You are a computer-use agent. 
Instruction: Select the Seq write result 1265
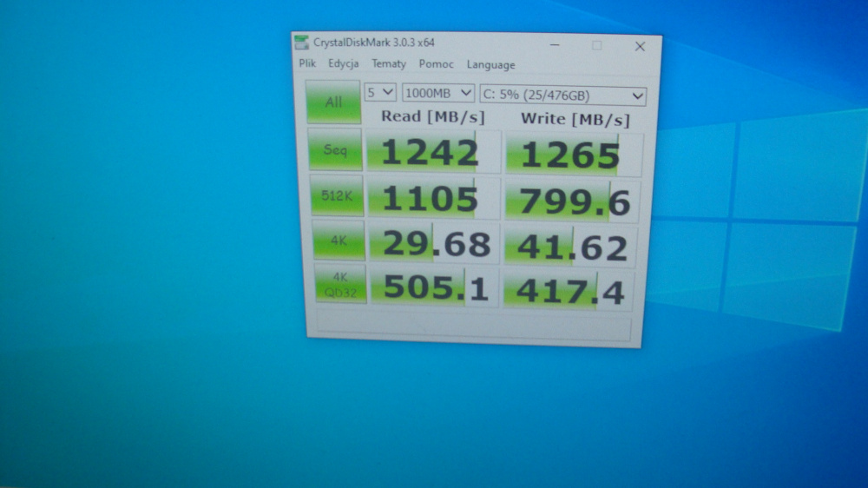click(574, 155)
